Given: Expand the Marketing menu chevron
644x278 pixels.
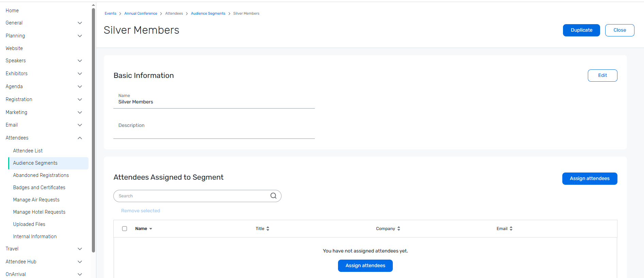Looking at the screenshot, I should pyautogui.click(x=80, y=112).
